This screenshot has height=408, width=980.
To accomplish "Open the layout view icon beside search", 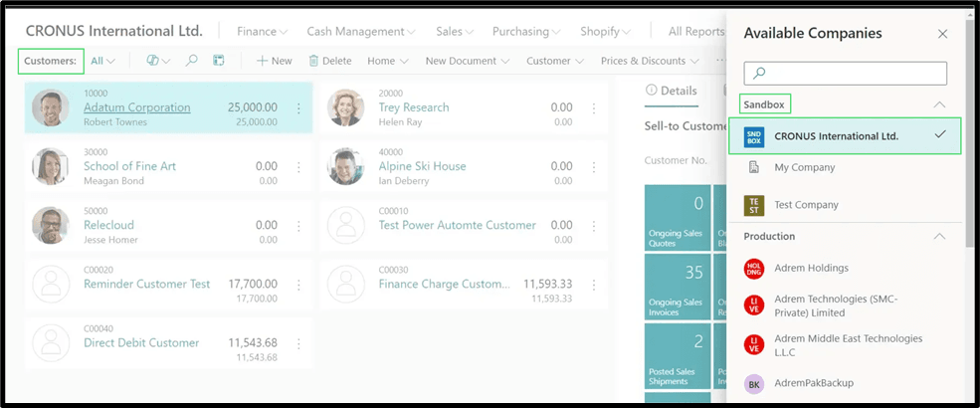I will click(219, 61).
